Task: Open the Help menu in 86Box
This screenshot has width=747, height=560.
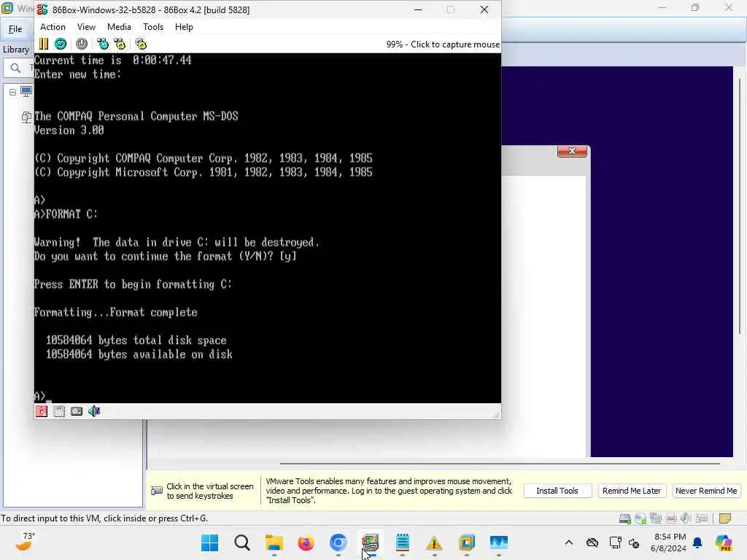Action: coord(184,27)
